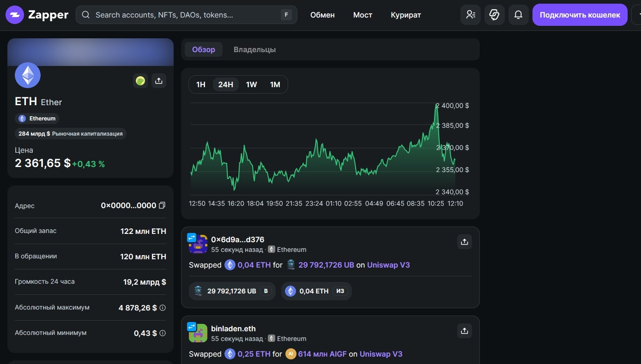
Task: Click the large ETH token logo
Action: click(x=28, y=75)
